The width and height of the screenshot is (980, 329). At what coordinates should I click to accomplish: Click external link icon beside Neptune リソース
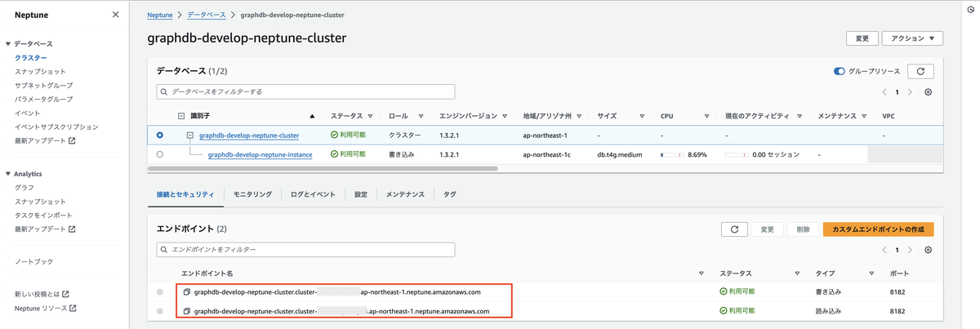click(72, 308)
